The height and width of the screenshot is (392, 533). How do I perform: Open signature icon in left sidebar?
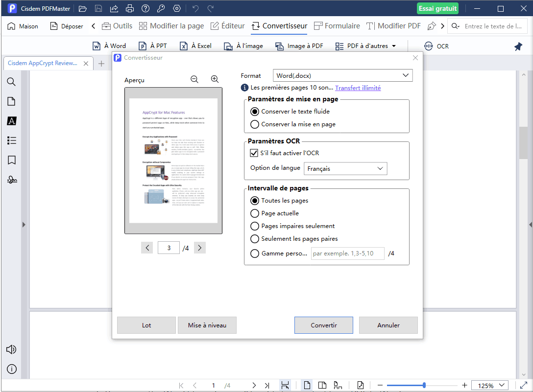click(x=12, y=180)
